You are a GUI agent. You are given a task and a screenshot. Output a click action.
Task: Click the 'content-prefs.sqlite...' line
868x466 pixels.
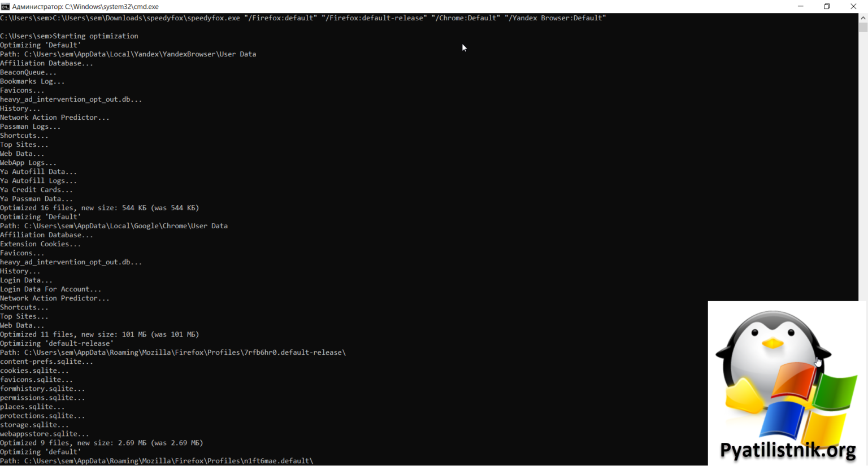46,362
